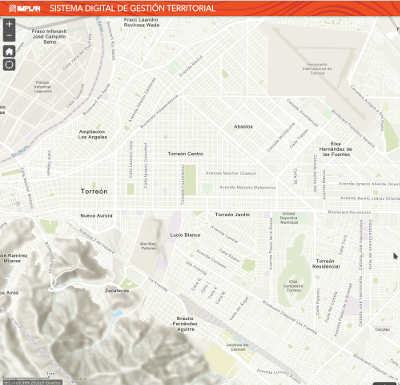Viewport: 400px width, 385px height.
Task: Select the Lucio Blanco neighborhood label
Action: tap(185, 235)
